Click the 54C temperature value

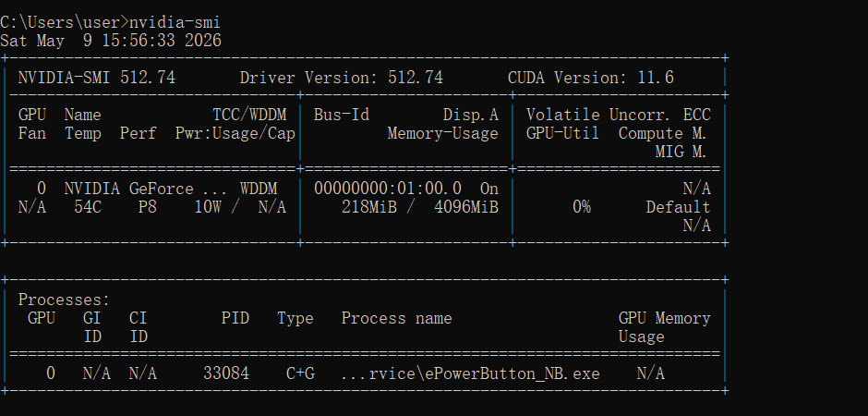pyautogui.click(x=88, y=207)
